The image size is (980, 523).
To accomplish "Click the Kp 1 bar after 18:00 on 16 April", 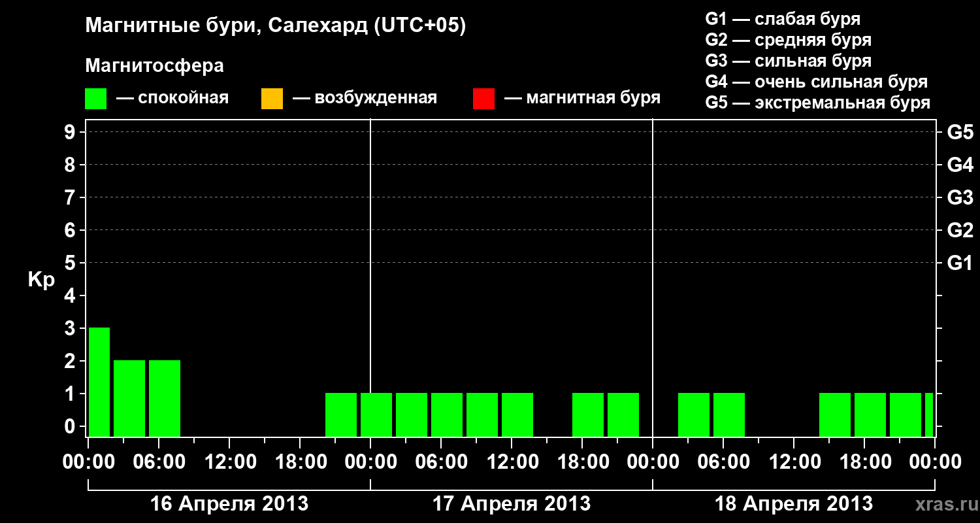I will pyautogui.click(x=341, y=414).
